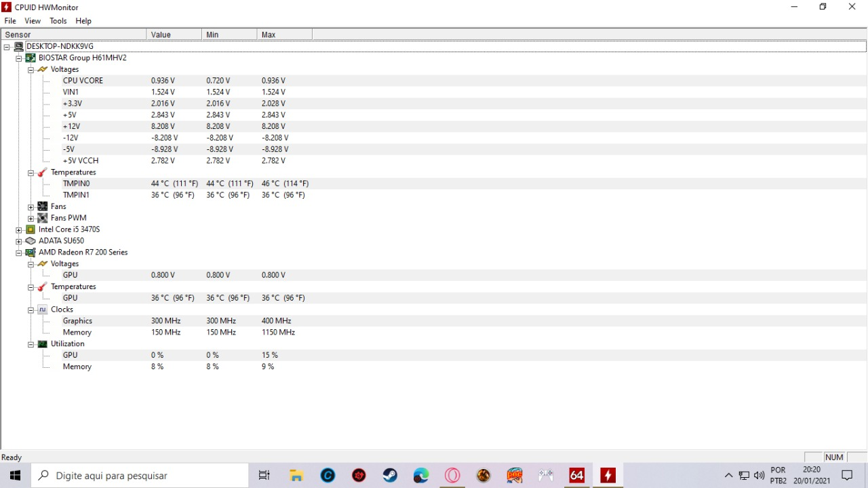Collapse the DESKTOP-NDKK9VG root node
Screen dimensions: 868x488
point(7,47)
